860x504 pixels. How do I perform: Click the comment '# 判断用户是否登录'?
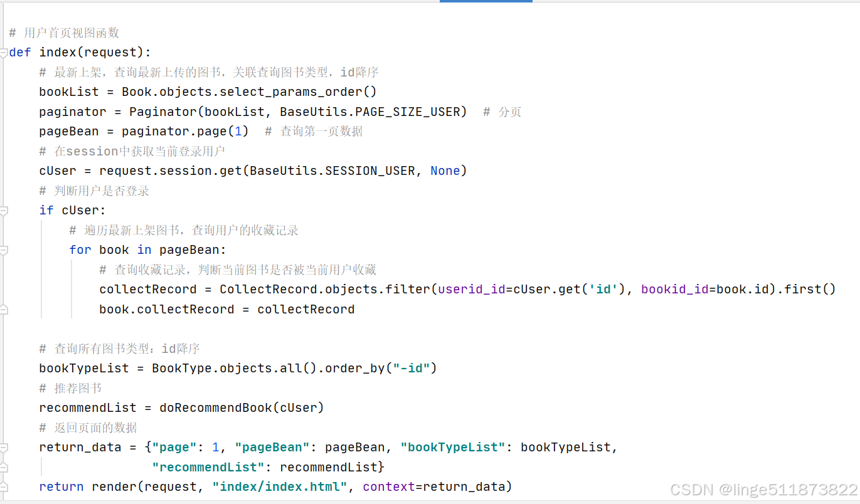point(94,191)
